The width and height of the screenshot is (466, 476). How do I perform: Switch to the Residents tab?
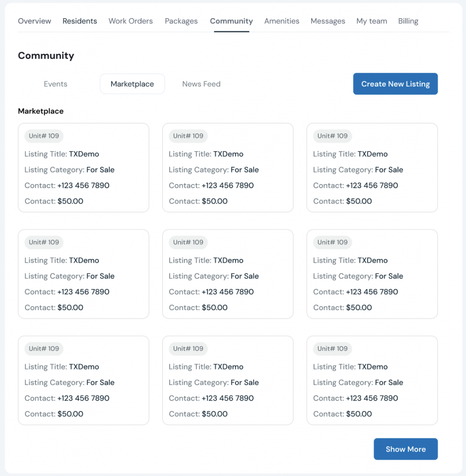tap(80, 21)
